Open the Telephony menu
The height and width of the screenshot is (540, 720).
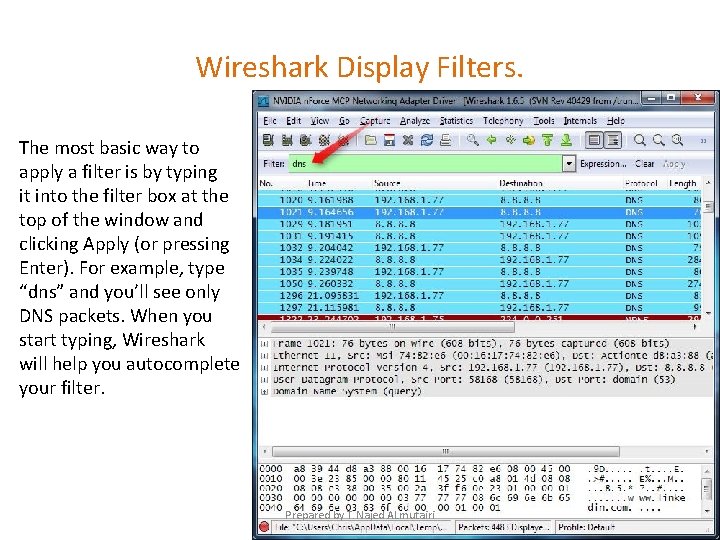click(503, 121)
